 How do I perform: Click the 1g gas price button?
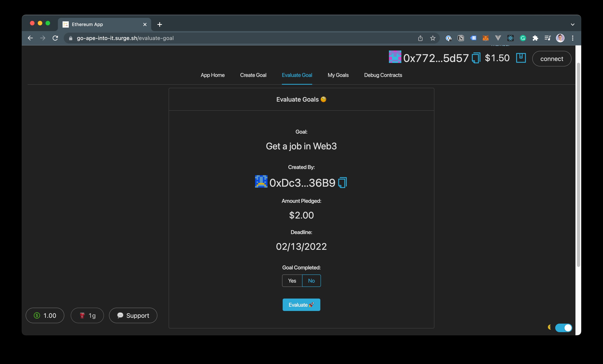coord(87,315)
